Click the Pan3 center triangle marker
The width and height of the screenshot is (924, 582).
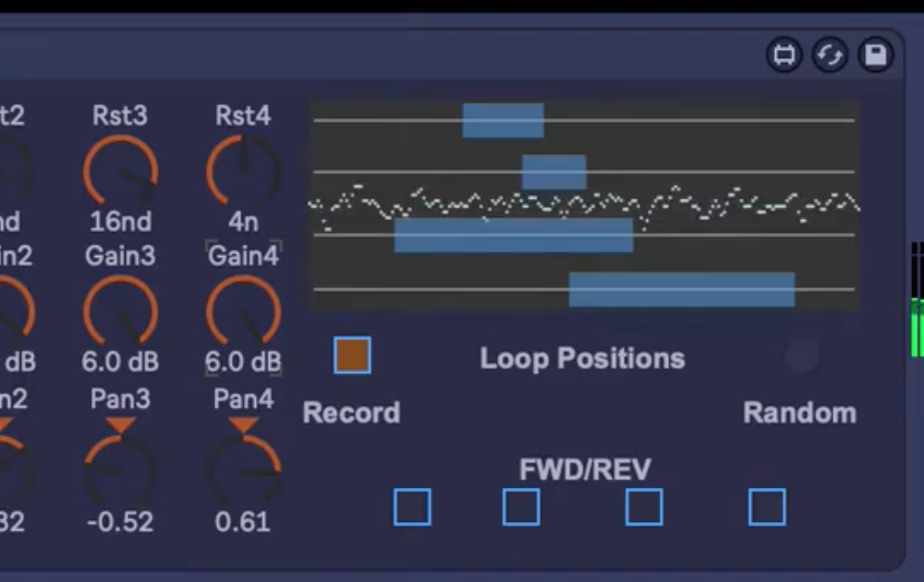pyautogui.click(x=120, y=425)
